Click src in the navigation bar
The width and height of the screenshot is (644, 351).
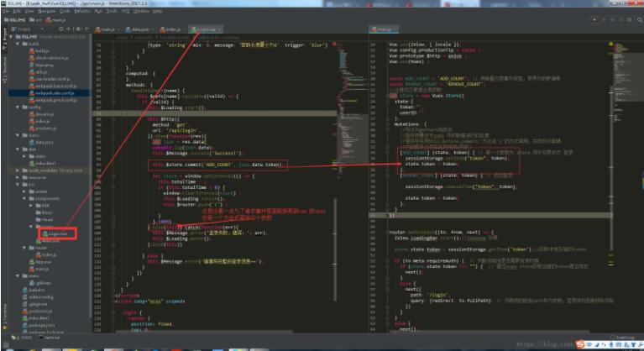coord(36,19)
